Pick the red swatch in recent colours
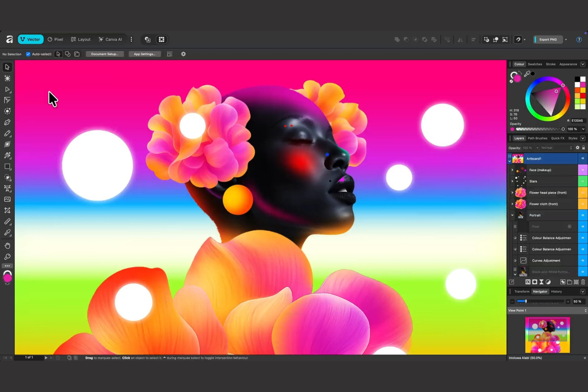 point(583,96)
